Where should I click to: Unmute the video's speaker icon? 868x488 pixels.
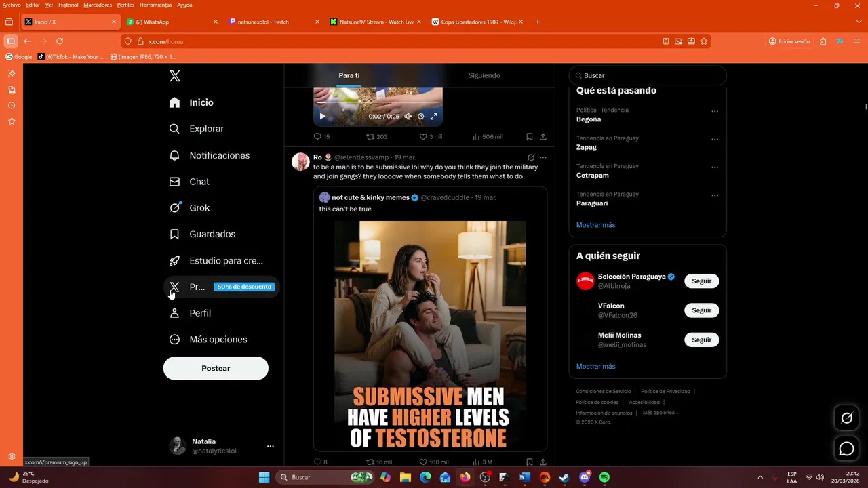tap(408, 117)
